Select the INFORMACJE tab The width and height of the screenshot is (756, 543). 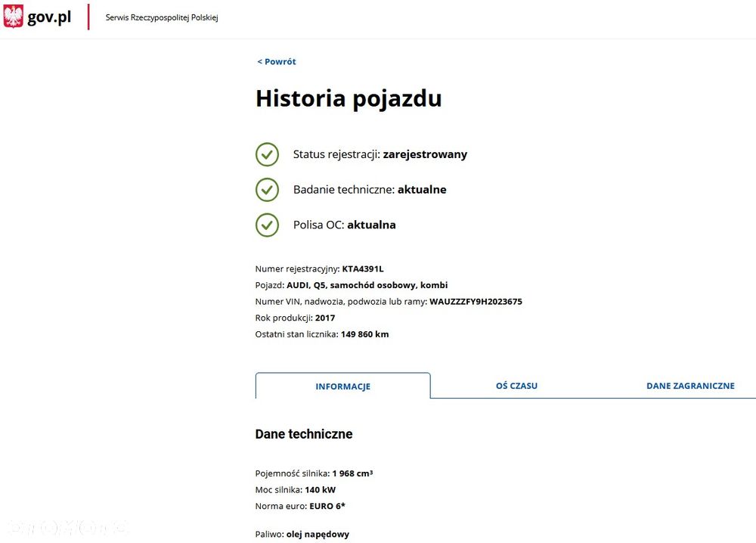(342, 386)
